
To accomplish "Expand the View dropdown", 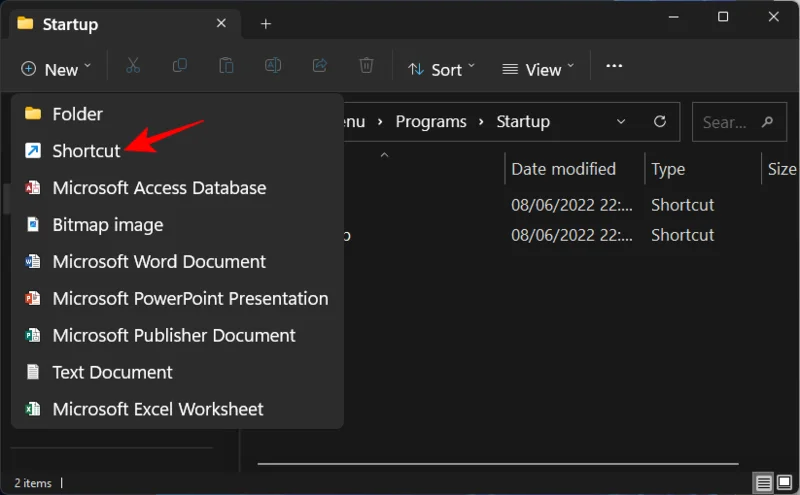I will 538,69.
